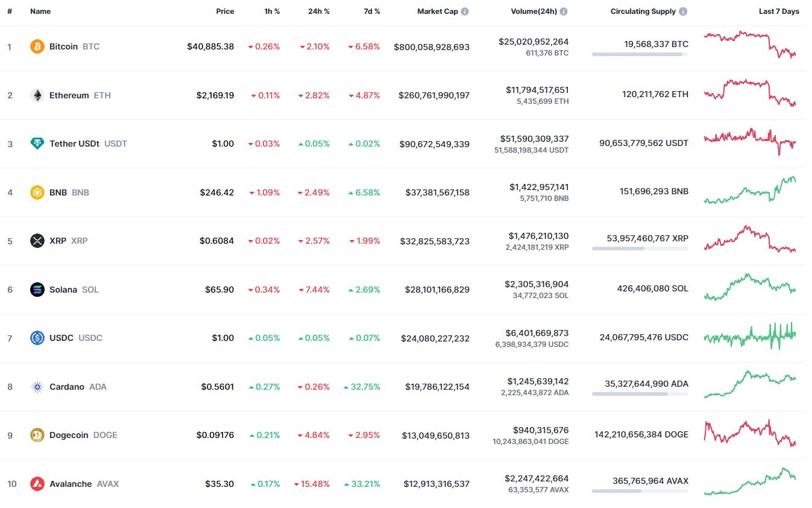Open USDC's last 7 days chart
Viewport: 812px width, 508px height.
(x=750, y=336)
